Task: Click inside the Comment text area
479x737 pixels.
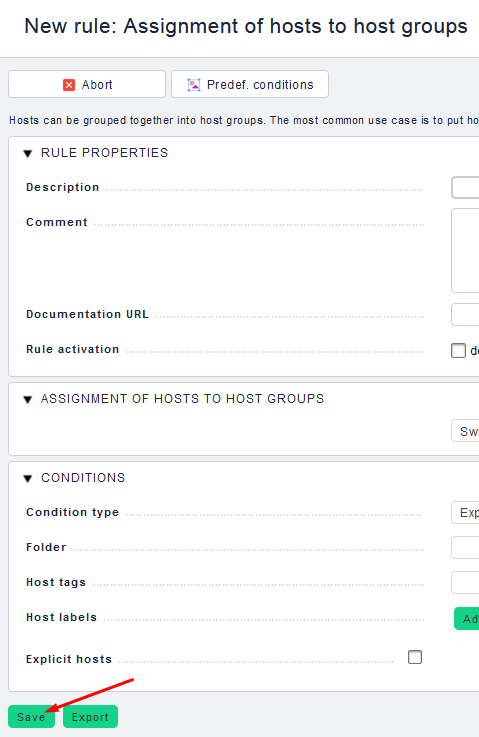Action: [465, 251]
